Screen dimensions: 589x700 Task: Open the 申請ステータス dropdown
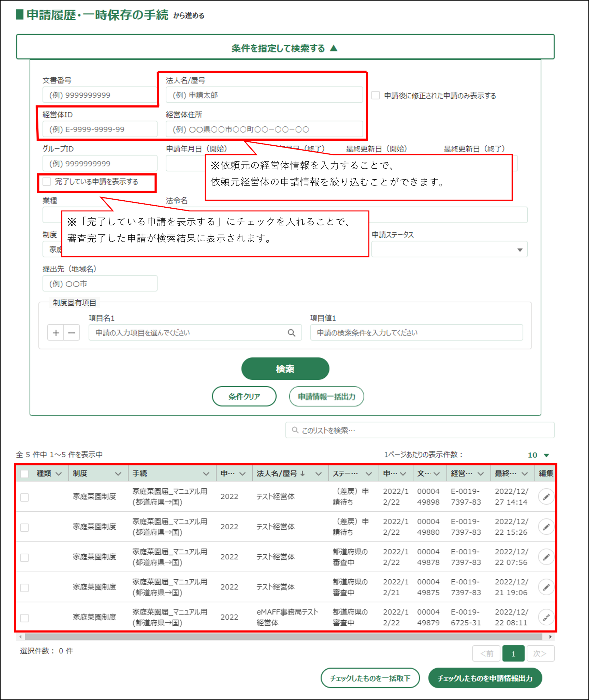449,249
